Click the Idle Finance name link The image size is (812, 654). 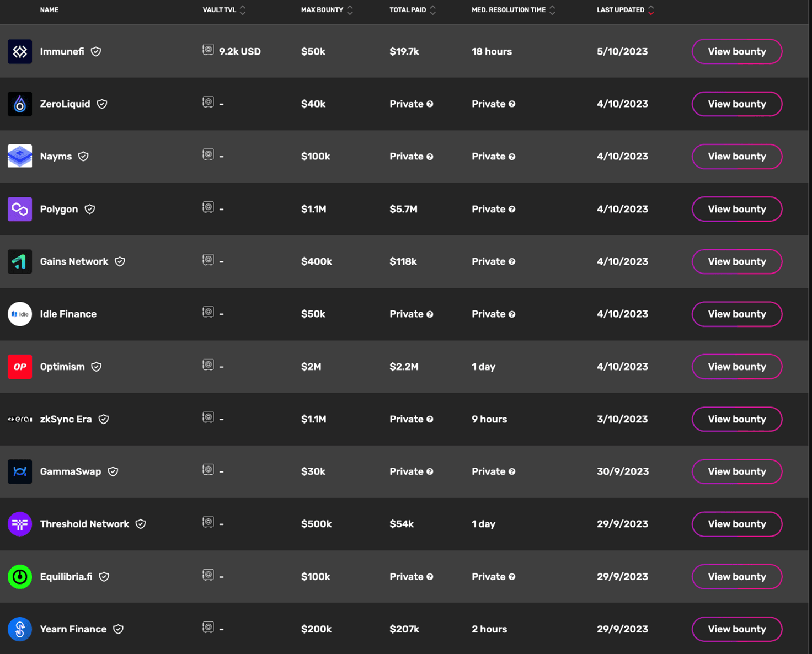(x=68, y=314)
